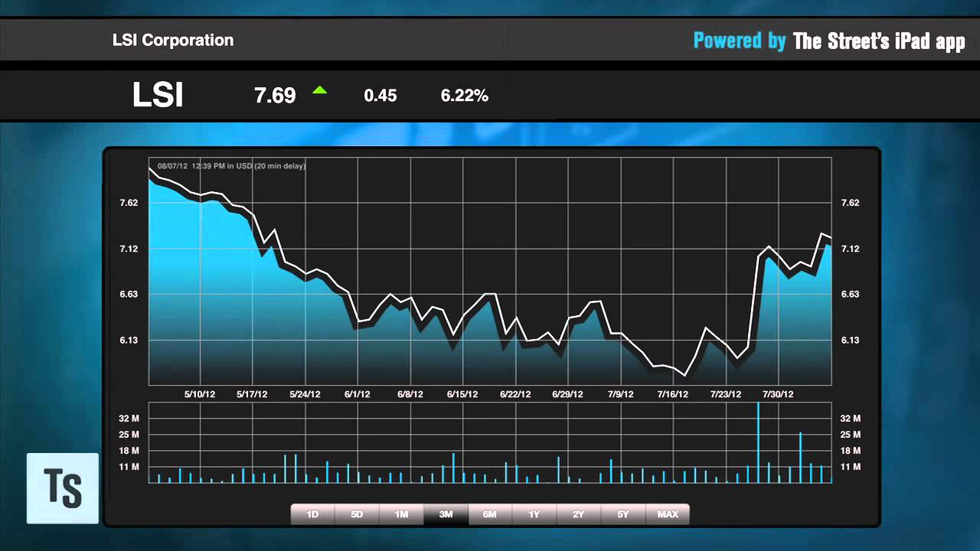Click the 7.69 price value
This screenshot has width=980, height=551.
(275, 96)
